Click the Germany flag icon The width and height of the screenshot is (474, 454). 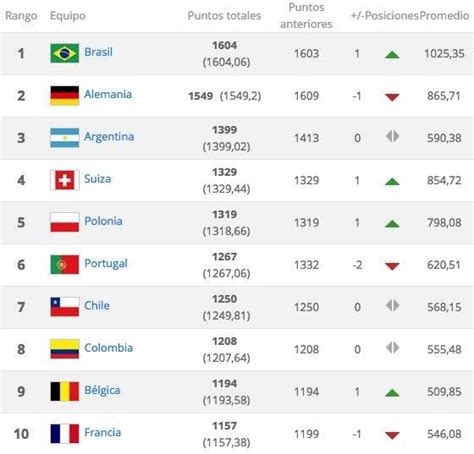tap(65, 96)
